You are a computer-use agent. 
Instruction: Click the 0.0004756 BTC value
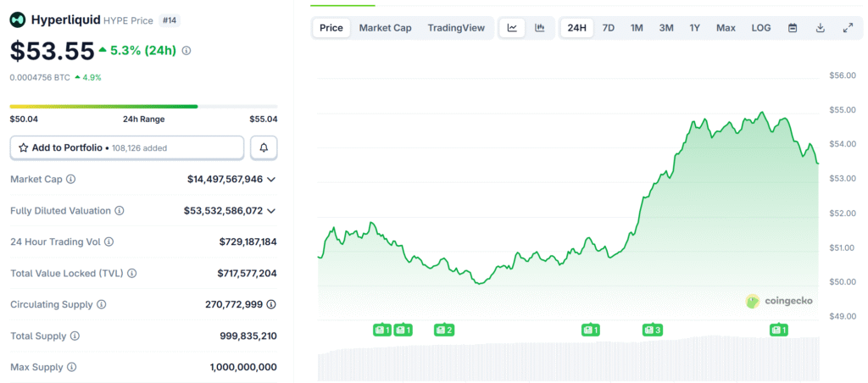click(40, 77)
